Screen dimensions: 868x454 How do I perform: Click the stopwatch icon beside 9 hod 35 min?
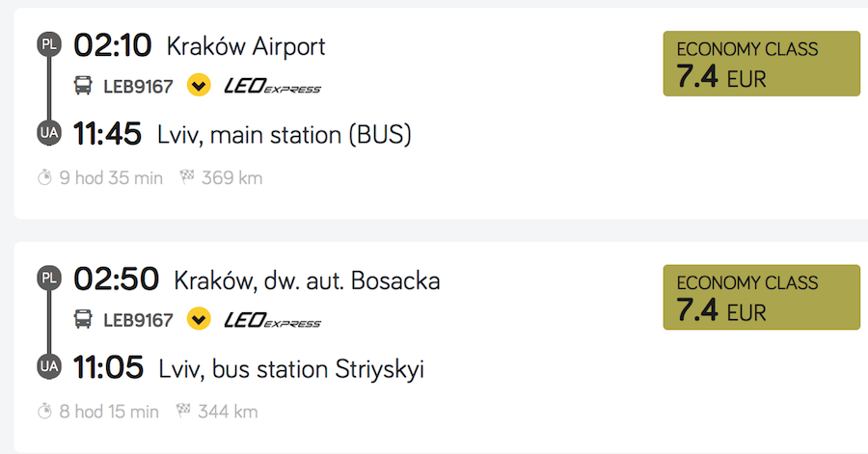click(x=44, y=177)
